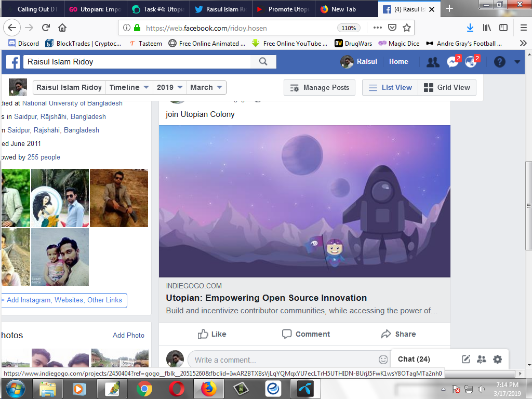Open the Firefox hamburger menu
Image resolution: width=532 pixels, height=399 pixels.
click(524, 28)
